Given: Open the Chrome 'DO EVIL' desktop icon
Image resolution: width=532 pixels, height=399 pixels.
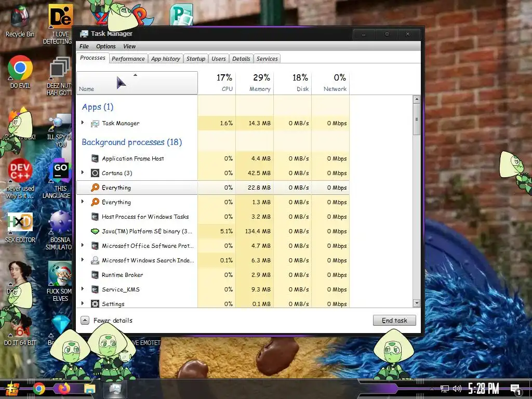Looking at the screenshot, I should click(20, 72).
